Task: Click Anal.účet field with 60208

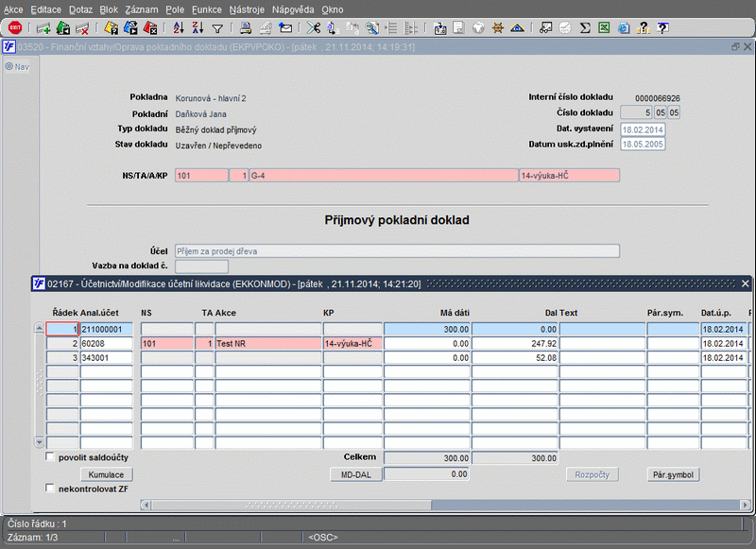Action: [106, 344]
